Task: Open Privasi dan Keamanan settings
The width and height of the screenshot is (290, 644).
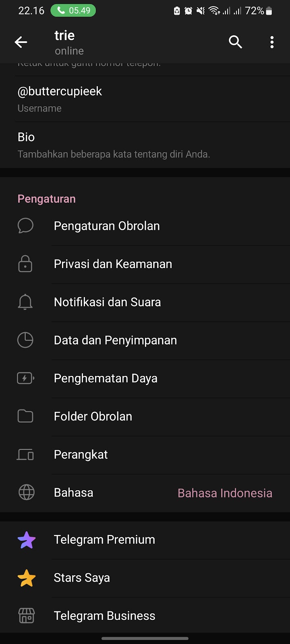Action: (113, 264)
